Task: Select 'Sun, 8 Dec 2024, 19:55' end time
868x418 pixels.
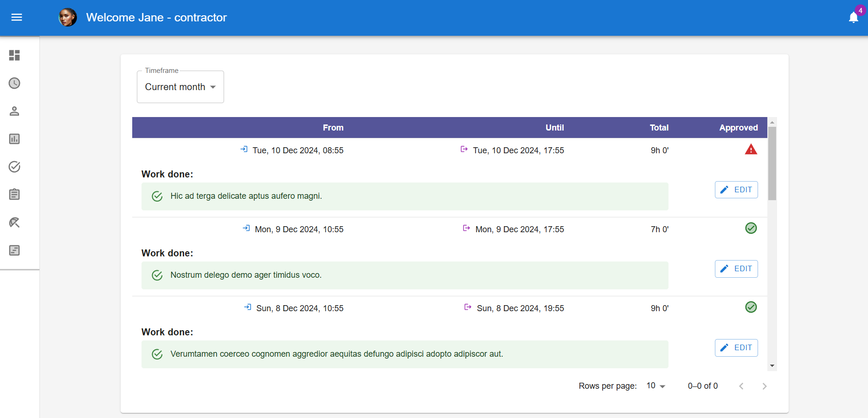Action: [x=521, y=308]
